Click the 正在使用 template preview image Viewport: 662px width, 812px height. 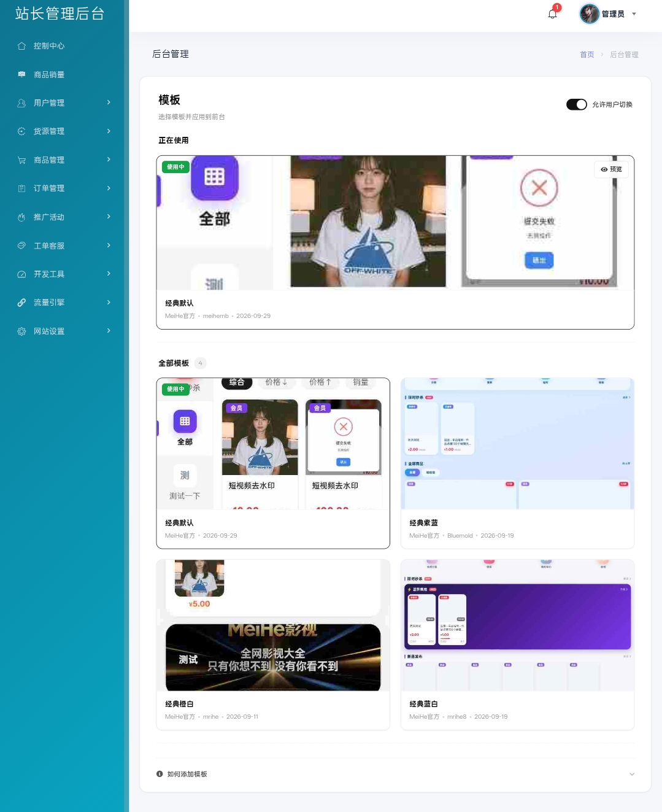[395, 222]
